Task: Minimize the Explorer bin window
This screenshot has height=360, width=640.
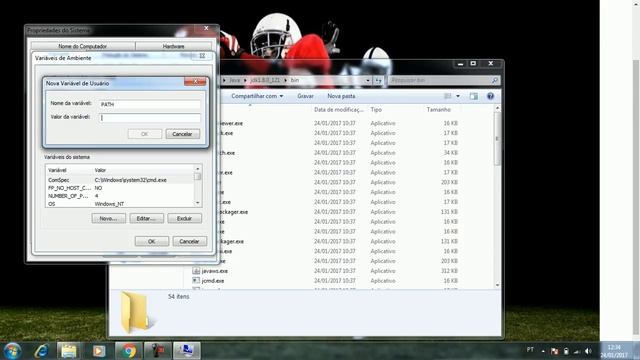Action: [x=460, y=64]
